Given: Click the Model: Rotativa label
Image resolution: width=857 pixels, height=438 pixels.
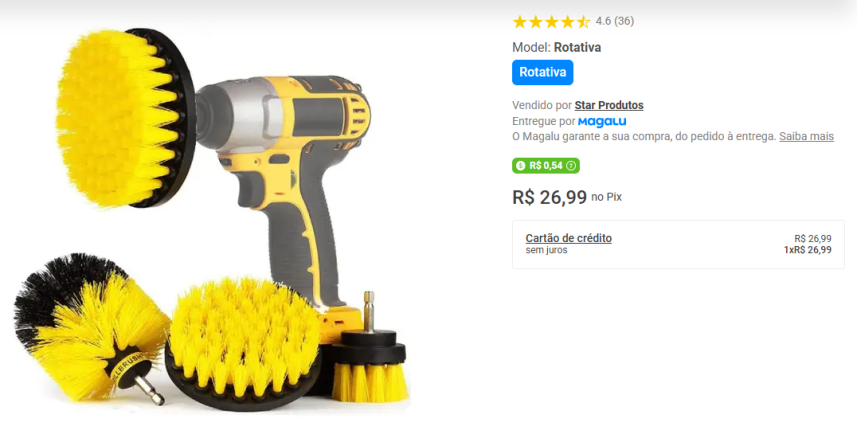Looking at the screenshot, I should click(x=556, y=48).
